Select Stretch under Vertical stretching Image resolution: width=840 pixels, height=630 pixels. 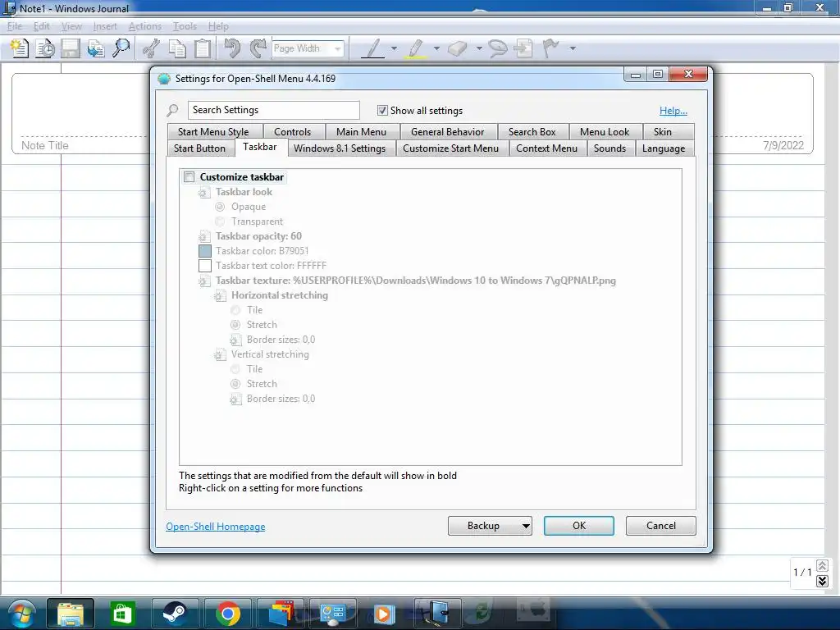[235, 384]
